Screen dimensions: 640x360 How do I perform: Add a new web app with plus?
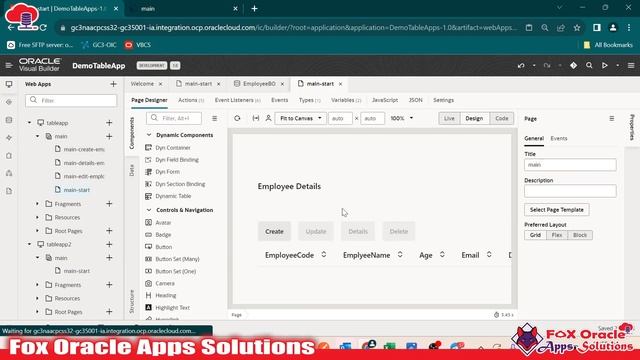pos(113,84)
